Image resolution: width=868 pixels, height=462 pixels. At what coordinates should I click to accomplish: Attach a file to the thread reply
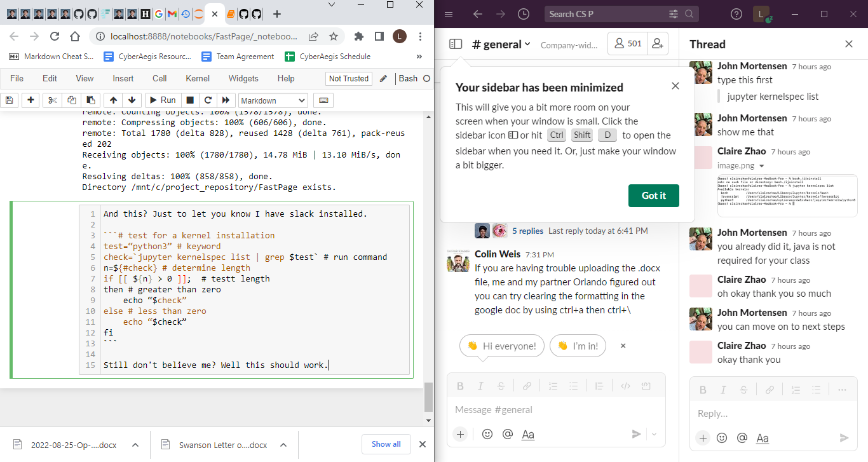pos(702,438)
